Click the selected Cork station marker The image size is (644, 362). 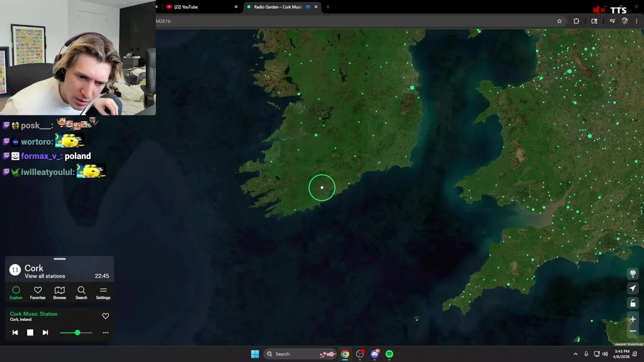coord(322,188)
